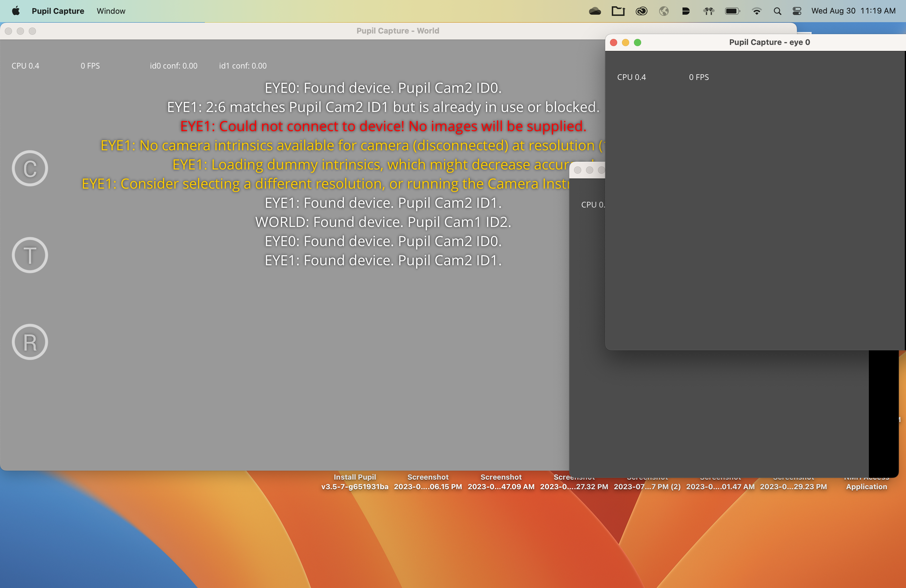
Task: Click 'Consider selecting a different resolution' warning
Action: (325, 184)
